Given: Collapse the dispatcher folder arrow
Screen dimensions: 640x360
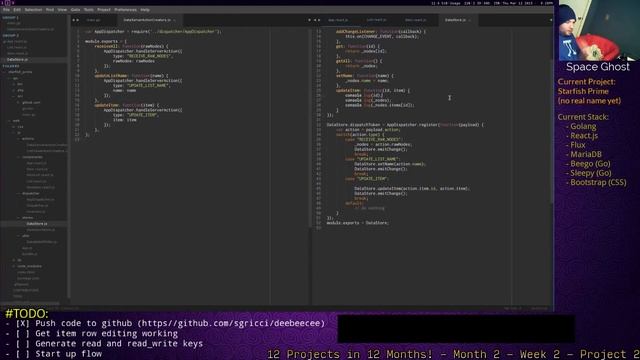Looking at the screenshot, I should pyautogui.click(x=19, y=193).
